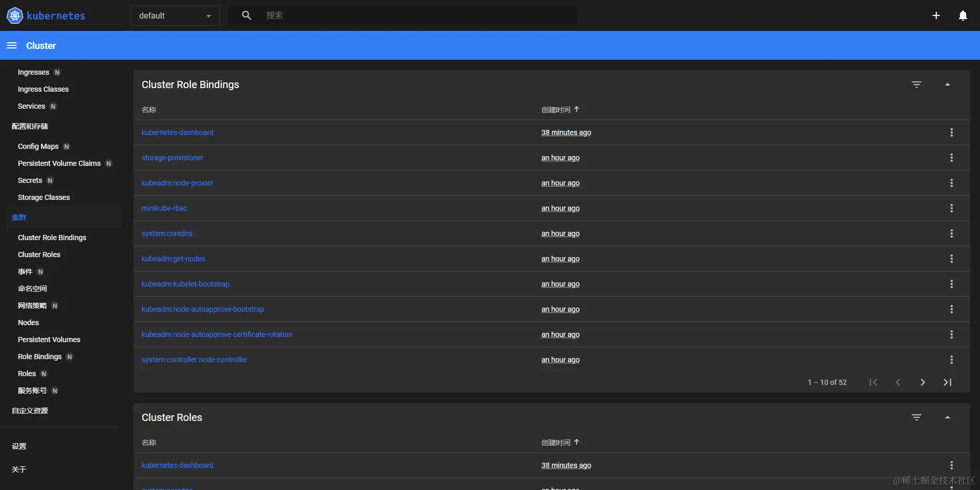Open 服务账号 in sidebar
The width and height of the screenshot is (980, 490).
click(32, 391)
